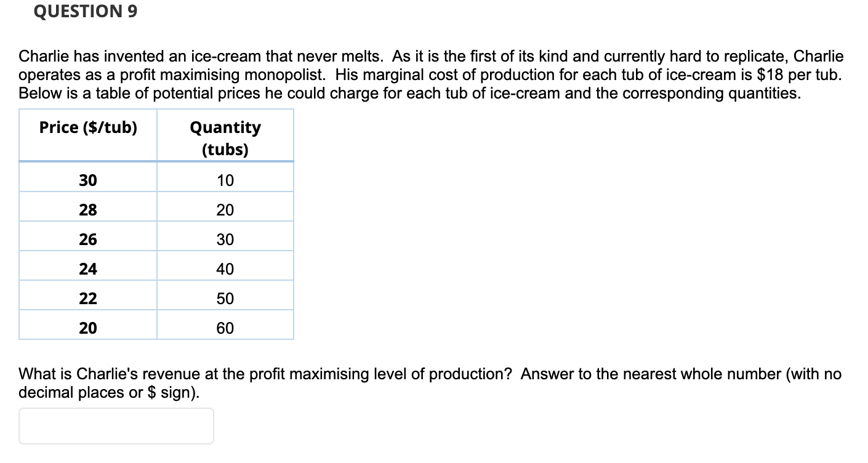Click quantity value 30 in the table
868x463 pixels.
(225, 239)
